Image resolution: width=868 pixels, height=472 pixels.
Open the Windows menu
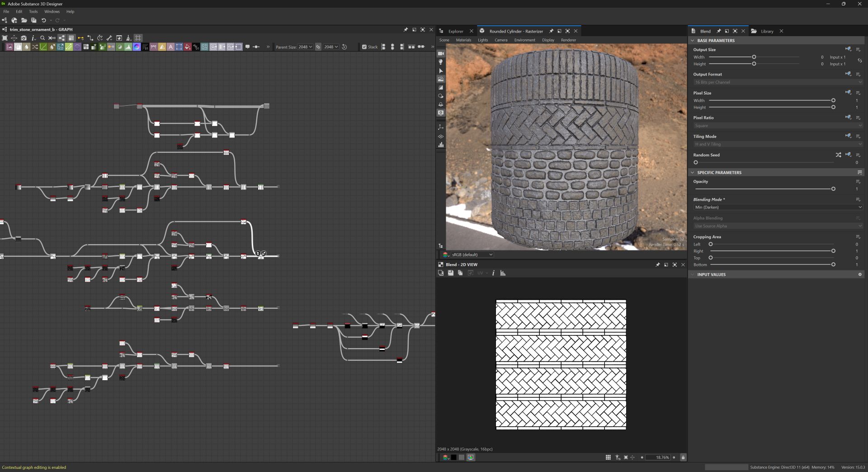[52, 12]
